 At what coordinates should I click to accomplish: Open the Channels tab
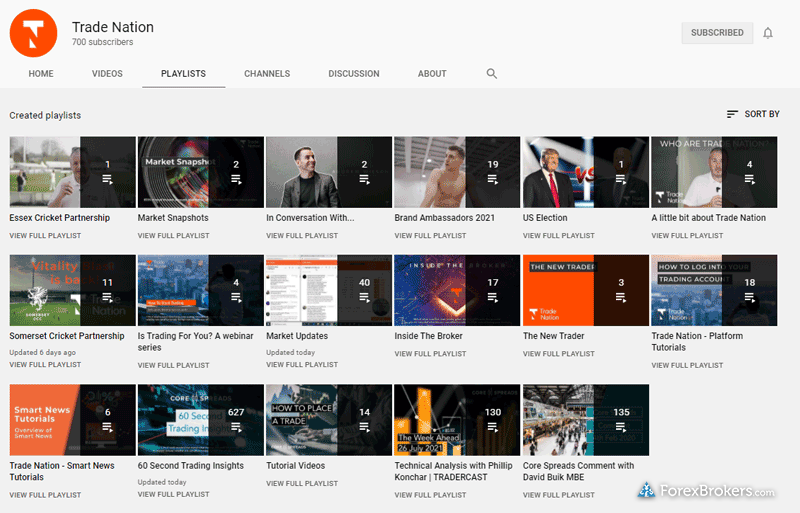(267, 74)
